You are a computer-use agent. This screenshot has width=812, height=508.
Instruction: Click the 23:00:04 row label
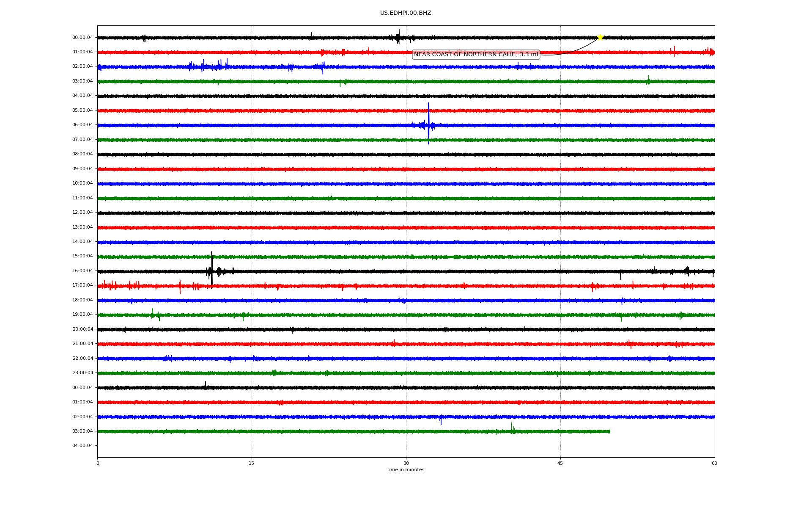[82, 373]
